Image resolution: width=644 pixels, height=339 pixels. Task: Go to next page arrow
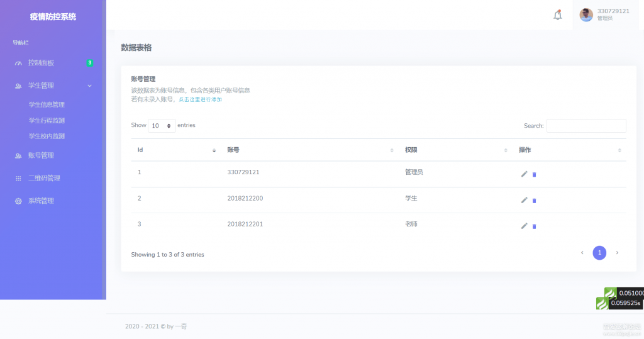tap(617, 253)
